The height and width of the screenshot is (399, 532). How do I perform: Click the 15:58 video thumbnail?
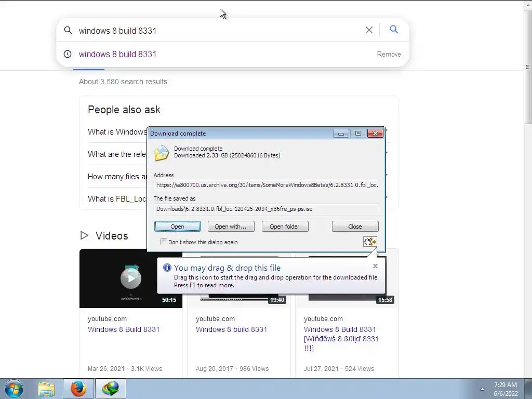click(347, 301)
